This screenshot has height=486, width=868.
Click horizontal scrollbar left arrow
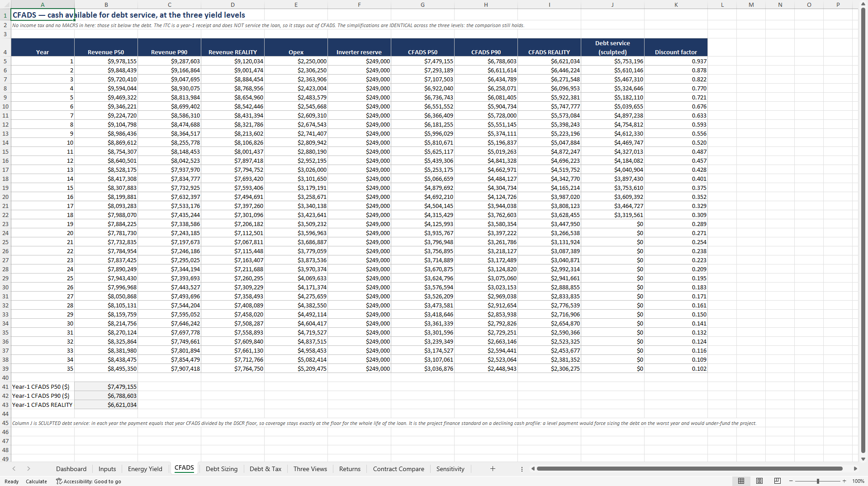pyautogui.click(x=533, y=469)
